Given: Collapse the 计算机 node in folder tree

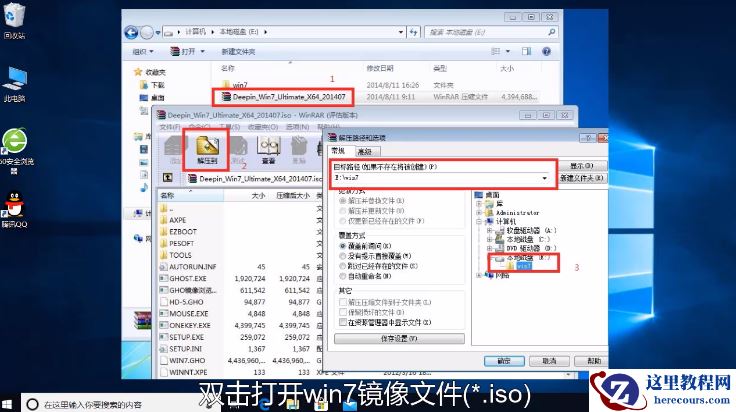Looking at the screenshot, I should click(x=478, y=221).
